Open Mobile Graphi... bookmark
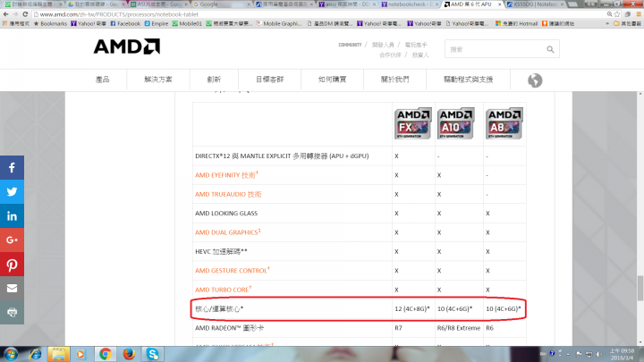The image size is (644, 362). click(279, 24)
